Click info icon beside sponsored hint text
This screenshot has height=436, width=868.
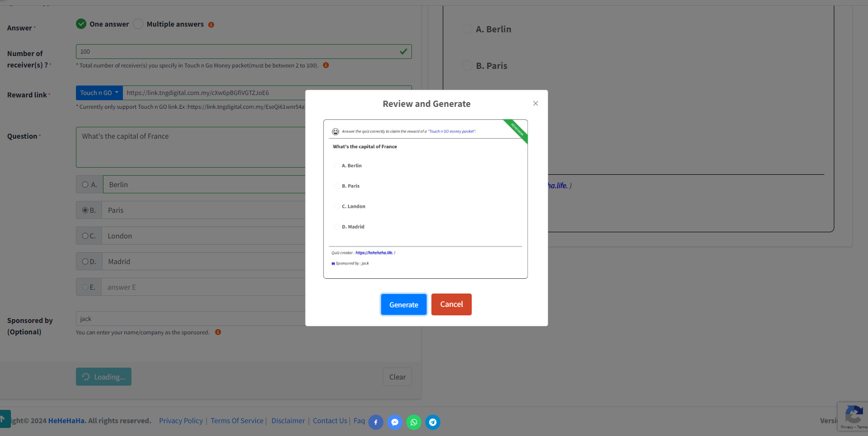[x=218, y=332]
